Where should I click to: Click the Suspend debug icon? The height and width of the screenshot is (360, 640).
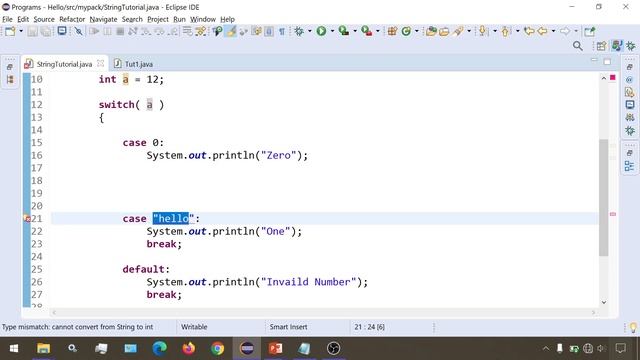[x=107, y=31]
